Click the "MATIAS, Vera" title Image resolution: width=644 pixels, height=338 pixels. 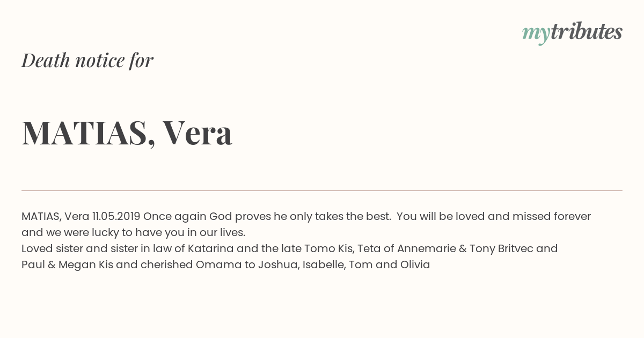[x=127, y=133]
